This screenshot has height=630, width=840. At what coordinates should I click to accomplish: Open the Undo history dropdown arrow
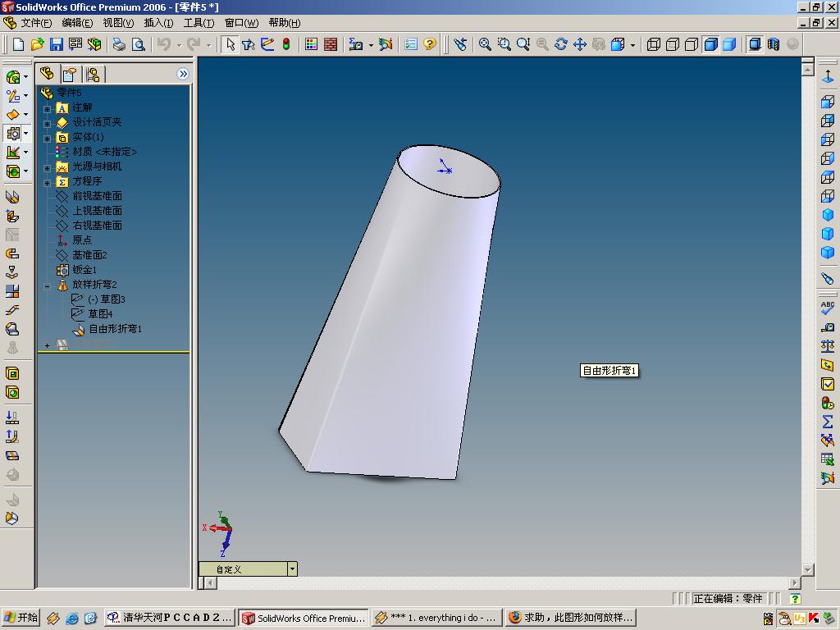(x=179, y=45)
